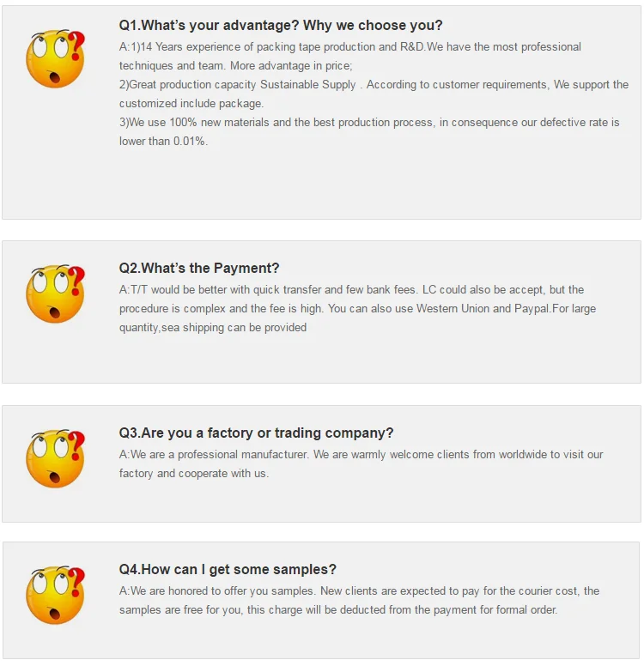Click the question-mark emoji next to Q2
This screenshot has width=644, height=666.
click(56, 294)
